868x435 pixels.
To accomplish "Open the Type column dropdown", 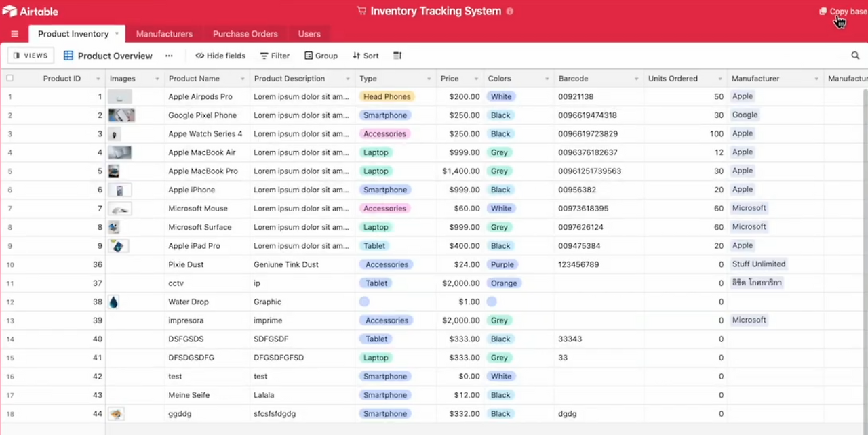I will click(429, 79).
